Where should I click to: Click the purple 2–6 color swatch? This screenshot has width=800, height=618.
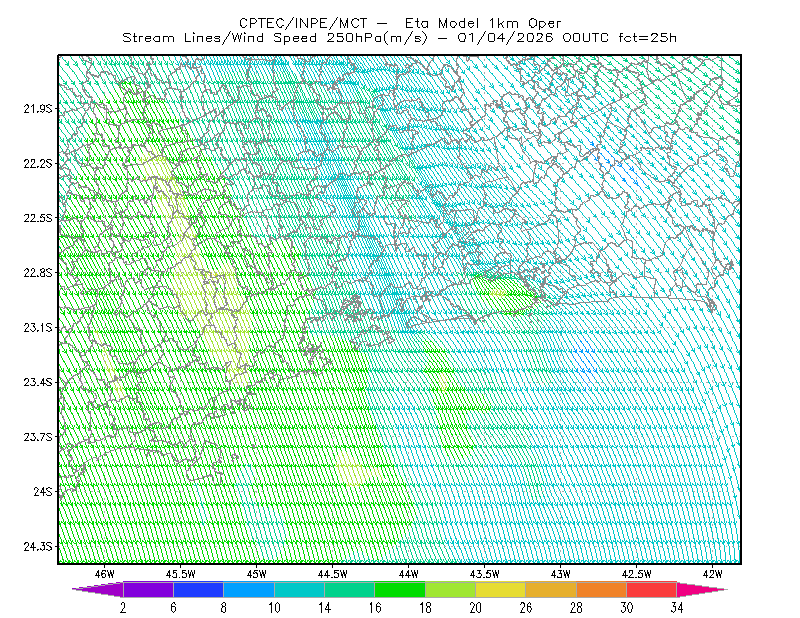click(x=148, y=589)
